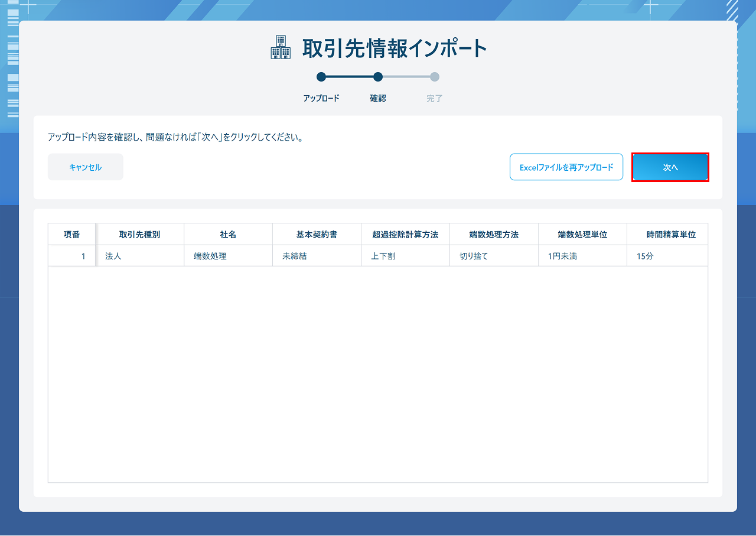Click the 切り捨て cell
Screen dimensions: 756x536
(494, 256)
